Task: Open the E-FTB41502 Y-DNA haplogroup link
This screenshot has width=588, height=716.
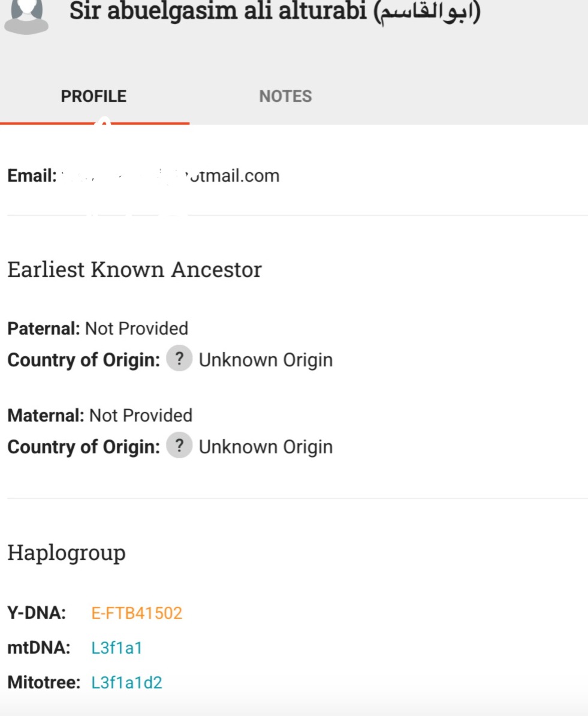Action: [x=137, y=613]
